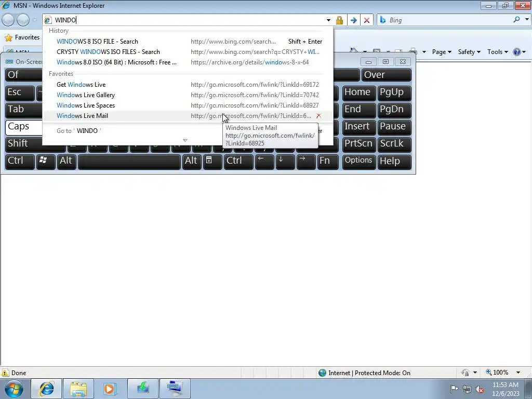Select Windows 8.0 ISO (64 Bit) history entry
This screenshot has height=399, width=532.
(x=187, y=62)
